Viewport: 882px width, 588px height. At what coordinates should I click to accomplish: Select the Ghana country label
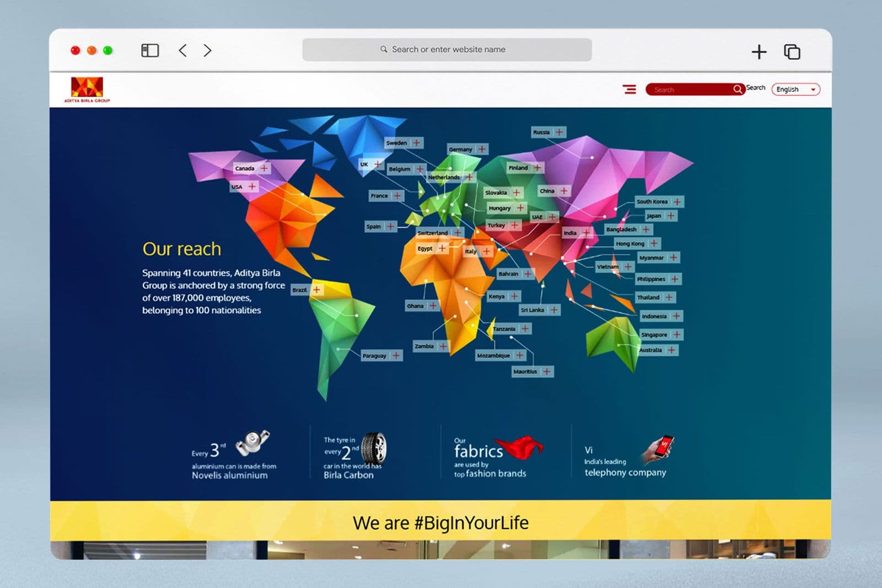tap(416, 306)
